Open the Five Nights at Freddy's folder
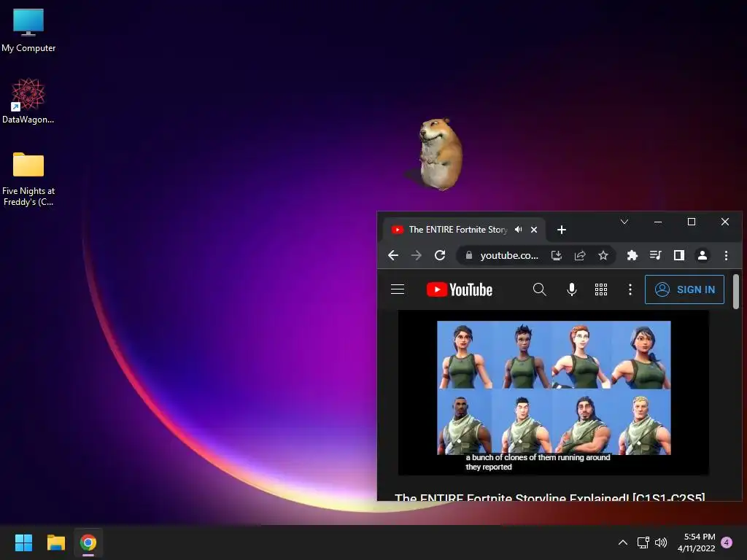This screenshot has height=560, width=747. [28, 179]
